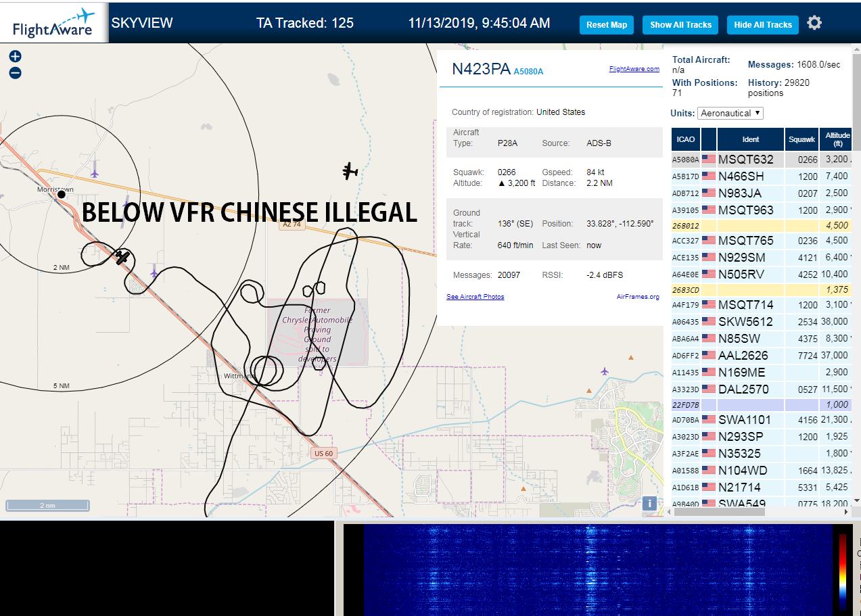Click the N423PA title in info panel
861x616 pixels.
(x=481, y=69)
